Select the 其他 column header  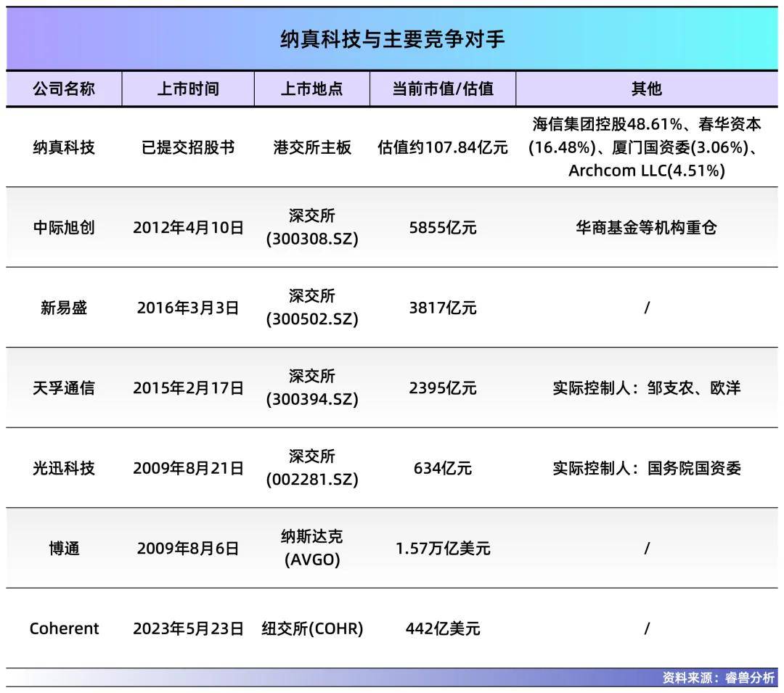pyautogui.click(x=646, y=89)
